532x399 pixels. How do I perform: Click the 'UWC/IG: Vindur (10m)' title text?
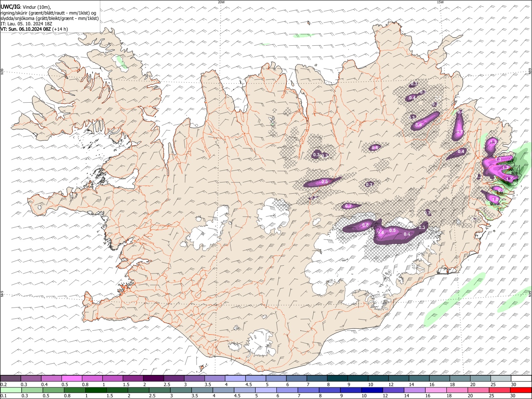(x=26, y=7)
